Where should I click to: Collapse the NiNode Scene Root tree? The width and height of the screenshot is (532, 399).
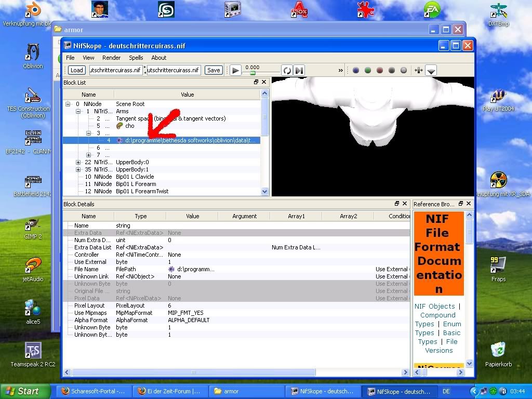click(68, 104)
